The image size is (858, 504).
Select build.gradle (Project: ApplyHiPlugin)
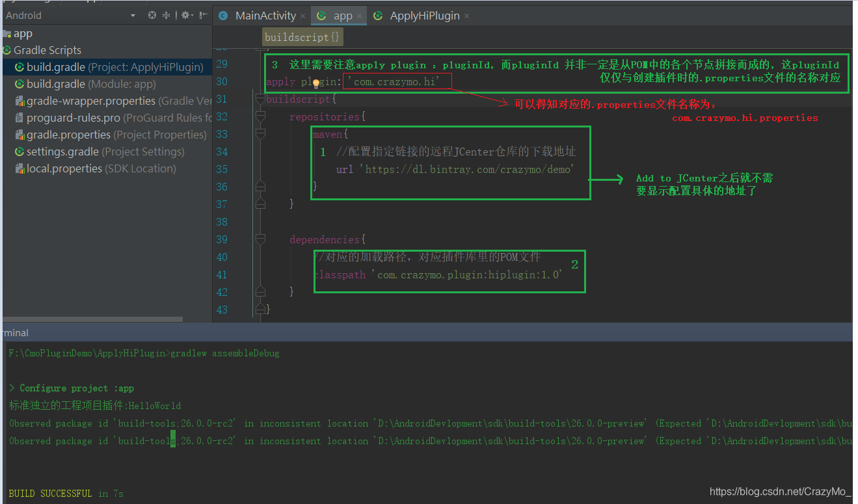pyautogui.click(x=106, y=67)
